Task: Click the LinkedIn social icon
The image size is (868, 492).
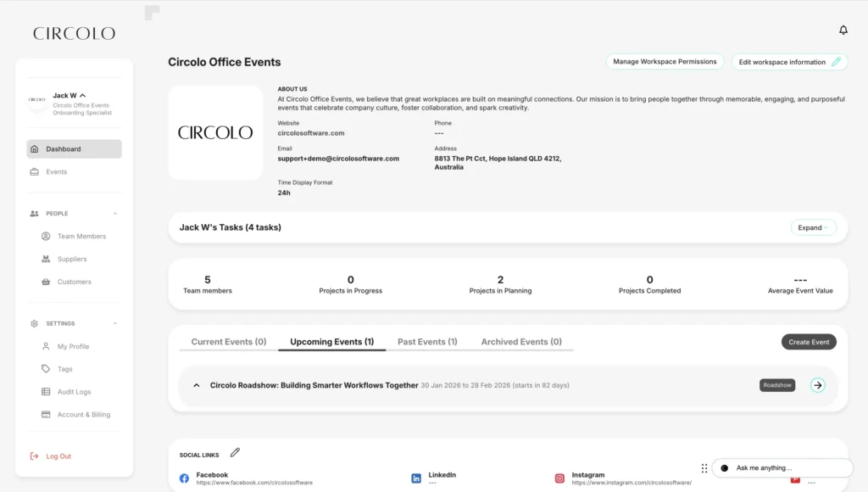Action: [x=416, y=478]
